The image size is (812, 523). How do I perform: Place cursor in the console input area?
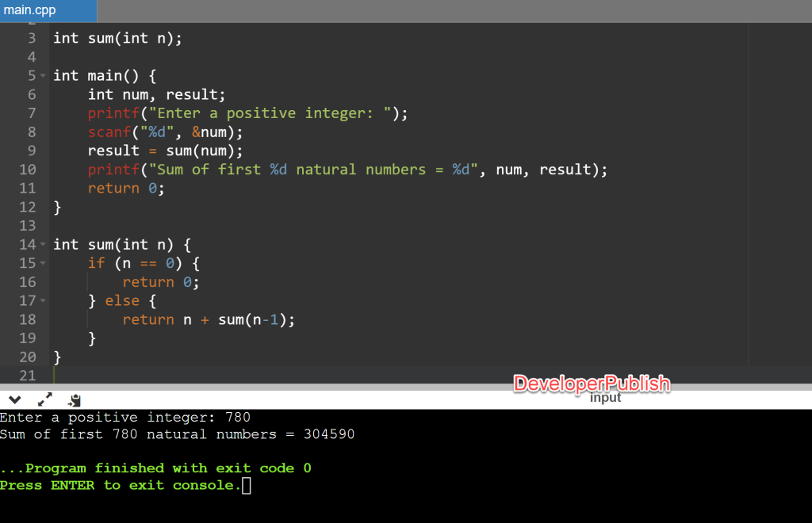pyautogui.click(x=247, y=484)
